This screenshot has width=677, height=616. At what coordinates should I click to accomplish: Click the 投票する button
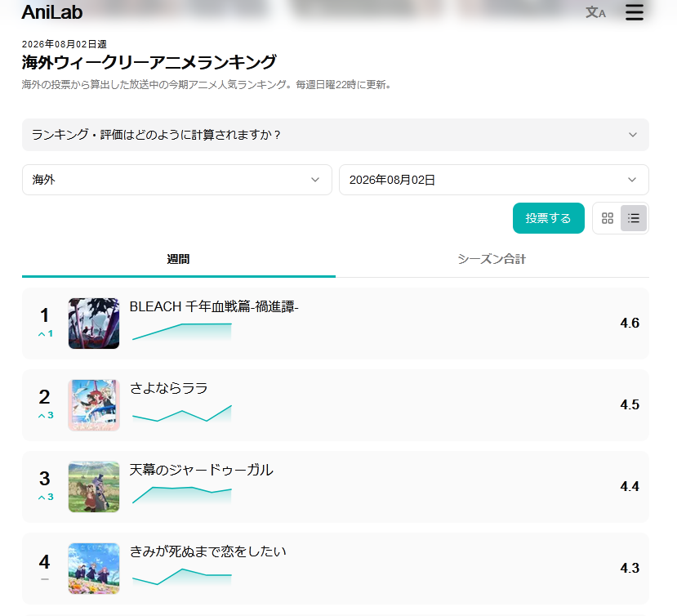548,218
